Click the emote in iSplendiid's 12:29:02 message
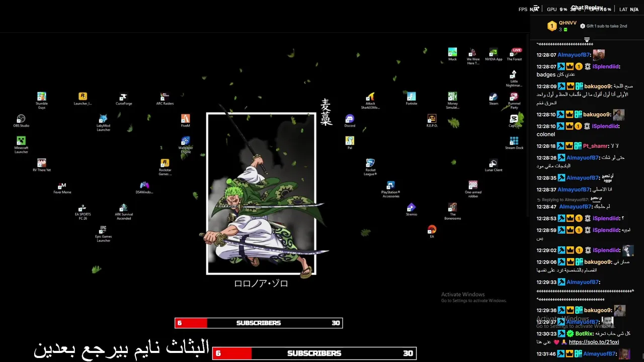This screenshot has width=644, height=362. pos(628,250)
